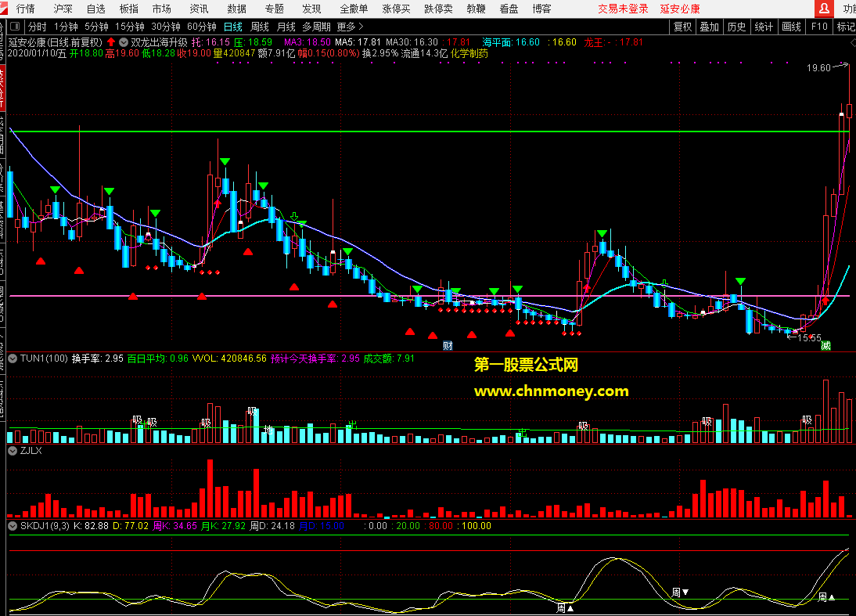Click the 历史 toolbar button
The width and height of the screenshot is (856, 616).
coord(736,26)
